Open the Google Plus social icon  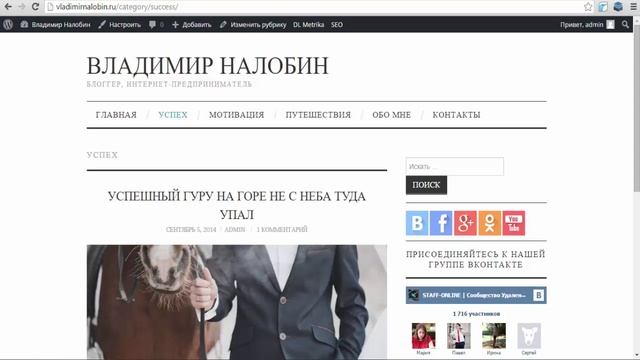pos(465,223)
